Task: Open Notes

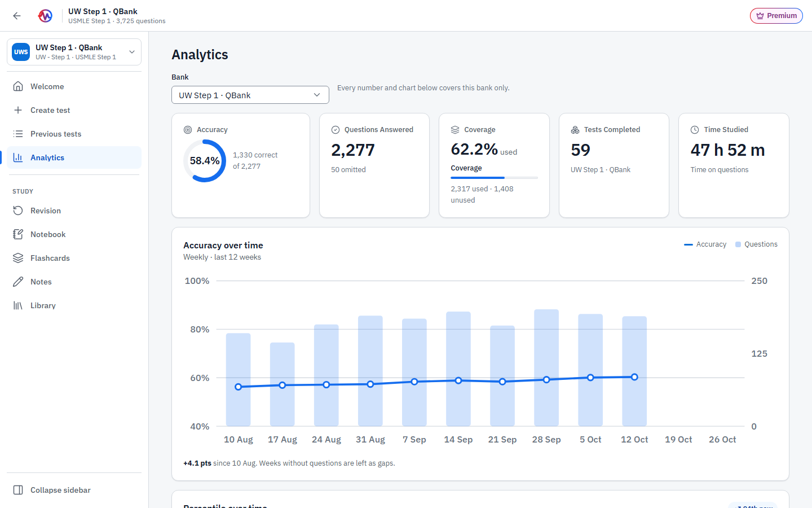Action: point(74,282)
